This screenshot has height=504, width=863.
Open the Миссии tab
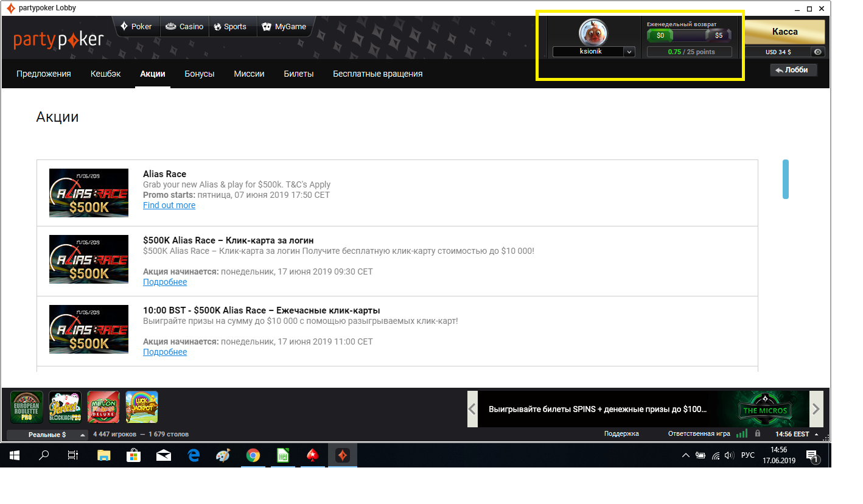(x=249, y=74)
